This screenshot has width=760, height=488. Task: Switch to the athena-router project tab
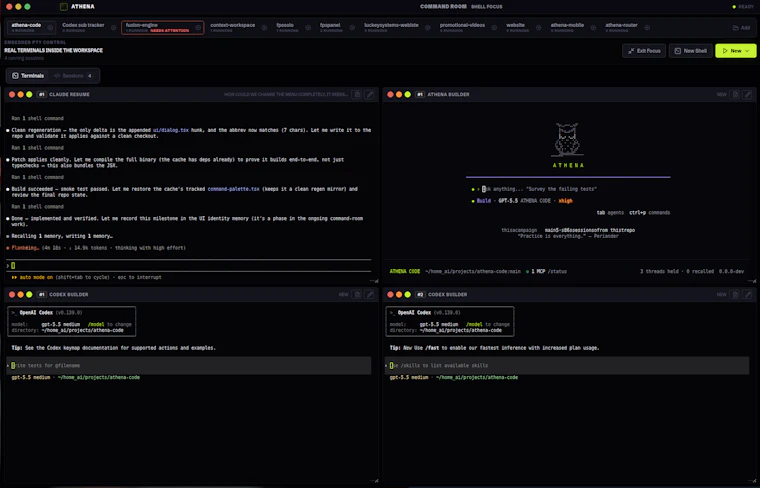click(621, 28)
